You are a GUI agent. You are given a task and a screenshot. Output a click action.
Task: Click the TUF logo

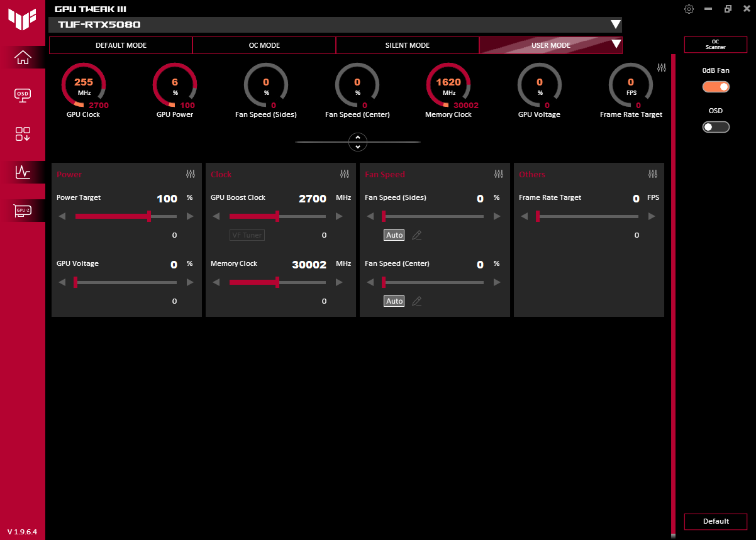pos(22,19)
